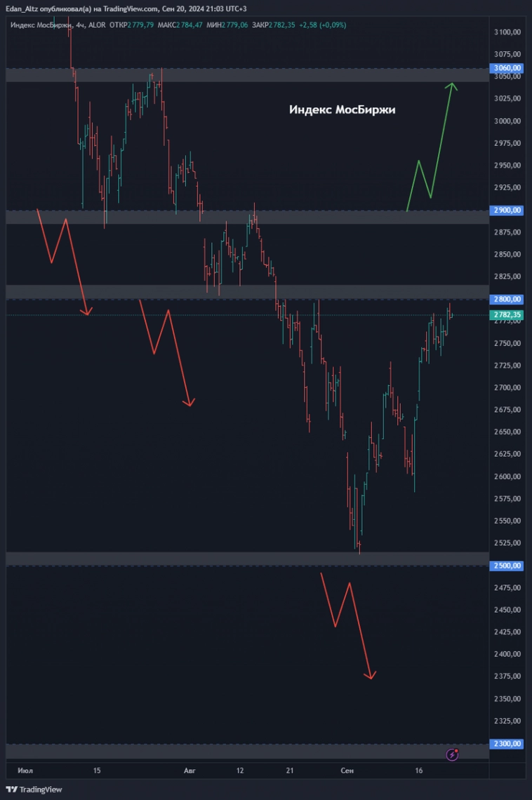
Task: Click the 2400,00 price axis tick
Action: [507, 654]
